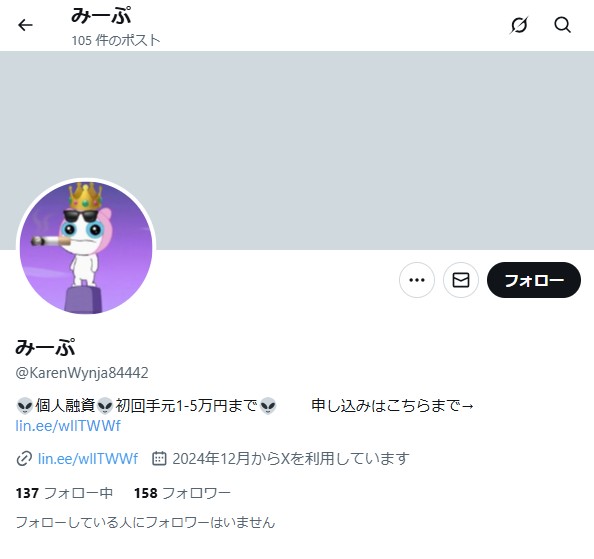Open the gray header banner image
This screenshot has width=594, height=559.
point(297,150)
